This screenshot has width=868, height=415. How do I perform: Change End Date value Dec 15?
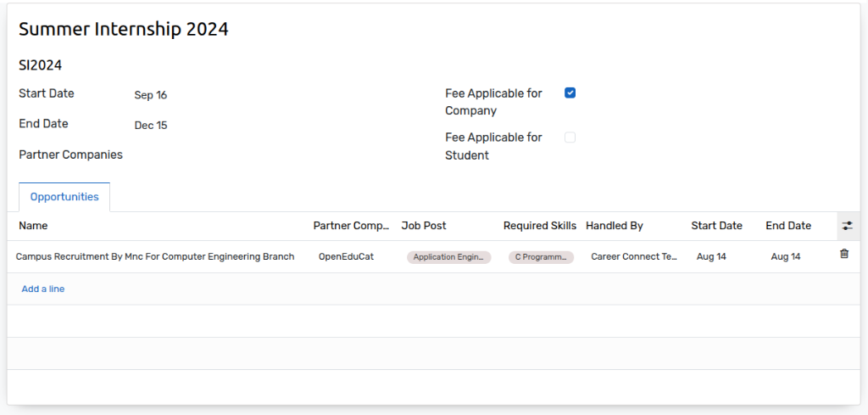(x=151, y=126)
